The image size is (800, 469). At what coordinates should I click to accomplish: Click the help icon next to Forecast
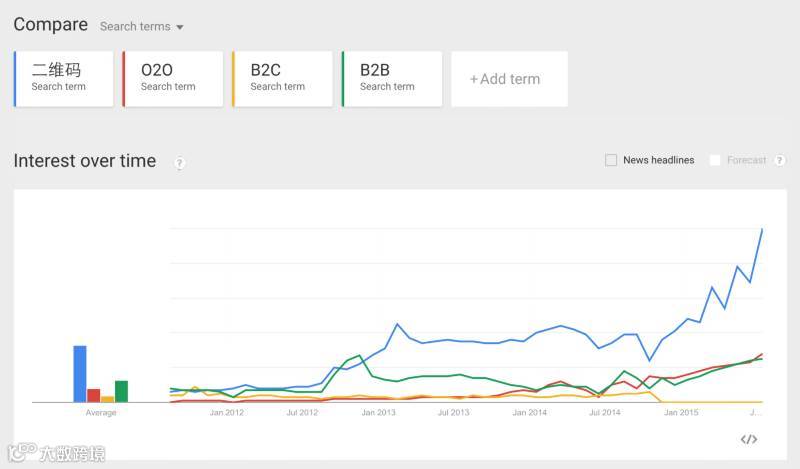click(779, 160)
